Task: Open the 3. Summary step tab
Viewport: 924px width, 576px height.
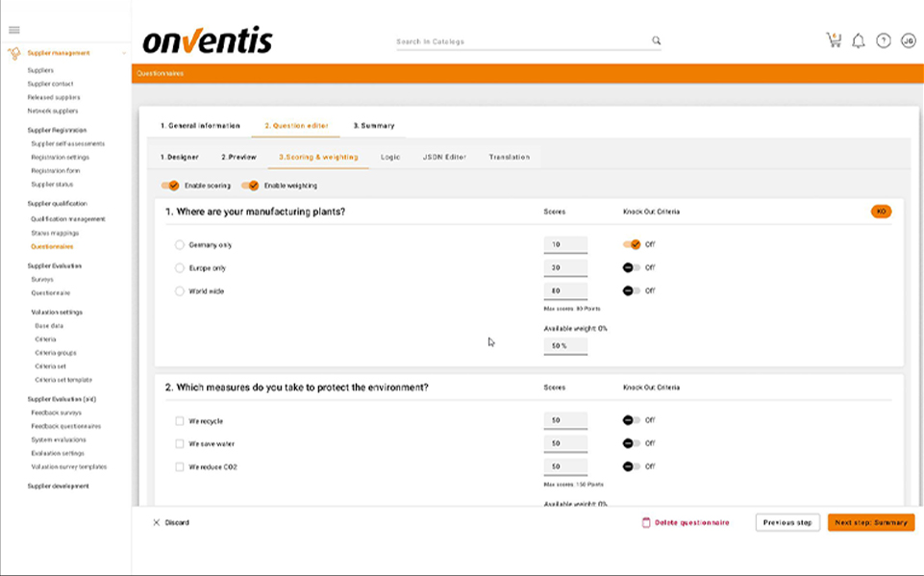Action: 373,126
